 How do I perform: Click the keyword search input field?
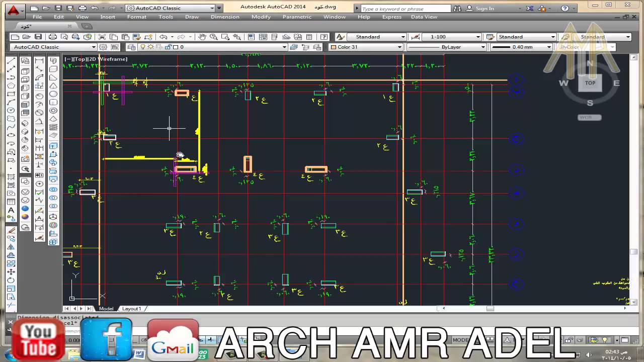click(406, 9)
